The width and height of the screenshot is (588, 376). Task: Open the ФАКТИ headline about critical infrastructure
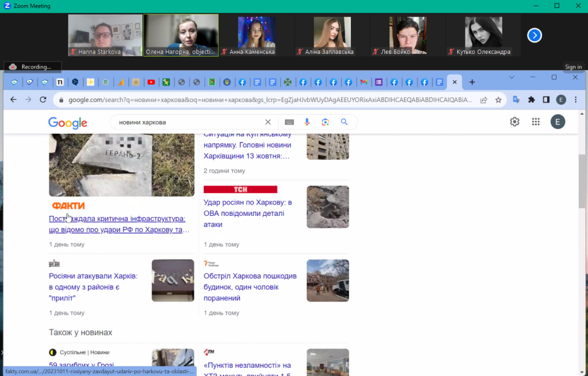tap(119, 224)
